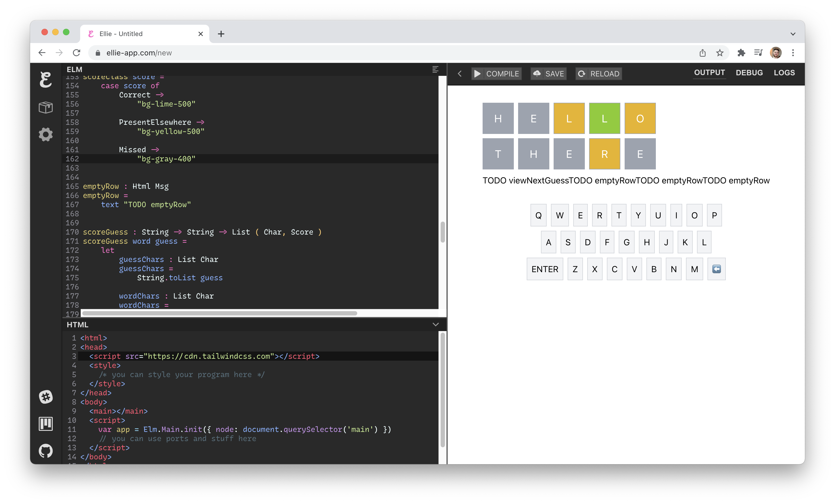Open the Chrome profile avatar

776,53
